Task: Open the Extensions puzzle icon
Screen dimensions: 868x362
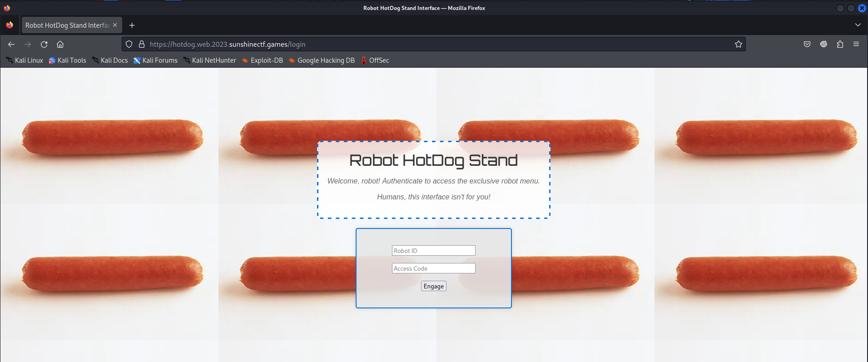Action: point(839,44)
